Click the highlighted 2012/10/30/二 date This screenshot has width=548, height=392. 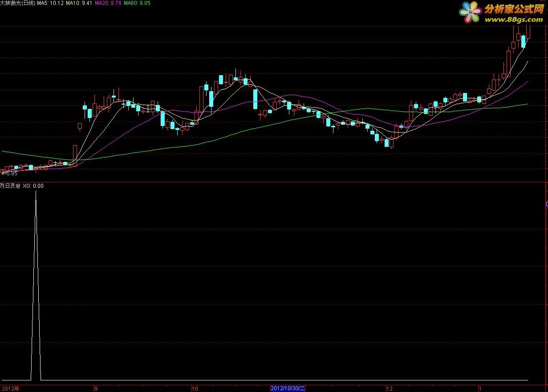[288, 388]
